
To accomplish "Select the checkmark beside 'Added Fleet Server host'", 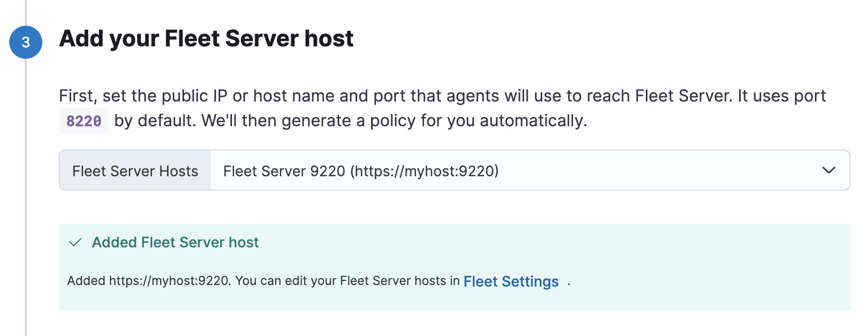I will pyautogui.click(x=75, y=242).
